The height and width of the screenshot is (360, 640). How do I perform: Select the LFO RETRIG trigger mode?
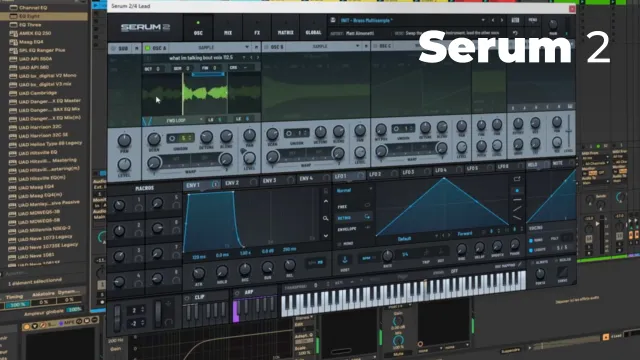(353, 218)
